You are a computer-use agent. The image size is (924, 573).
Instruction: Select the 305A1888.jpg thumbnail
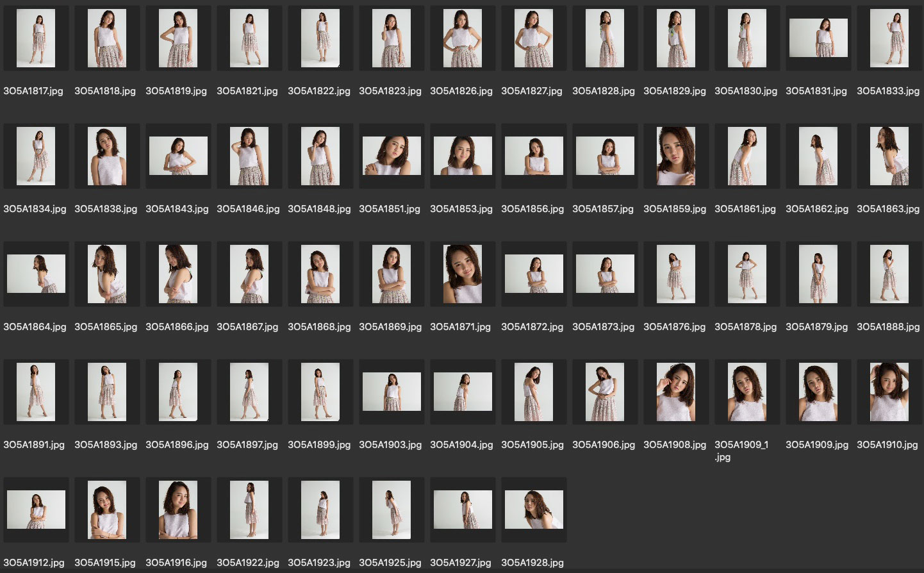pos(889,274)
